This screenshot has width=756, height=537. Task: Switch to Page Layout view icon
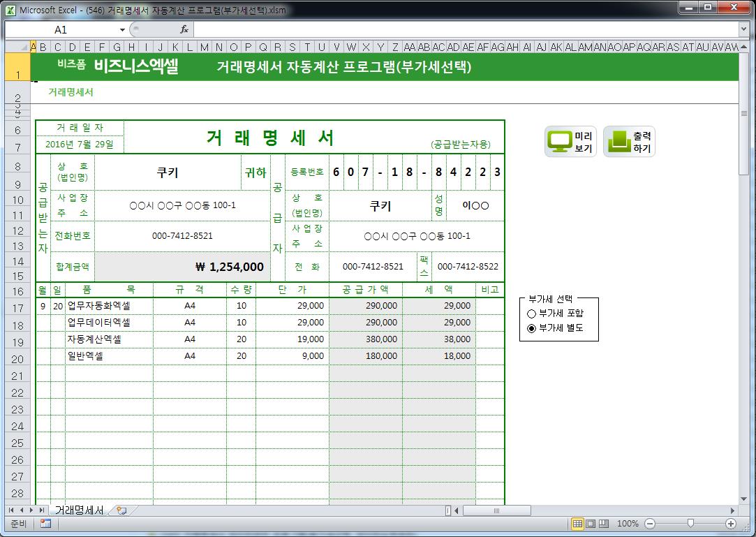click(x=591, y=524)
